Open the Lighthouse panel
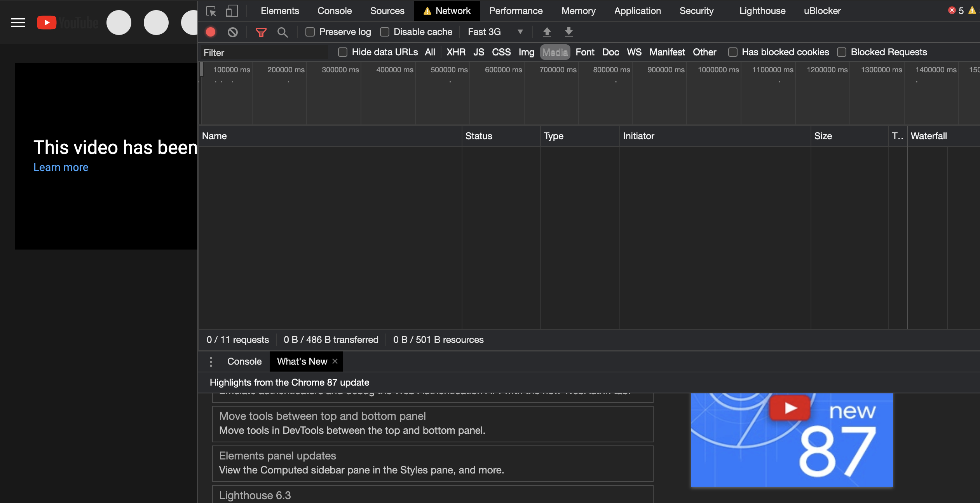Screen dimensions: 980x503 click(x=762, y=11)
